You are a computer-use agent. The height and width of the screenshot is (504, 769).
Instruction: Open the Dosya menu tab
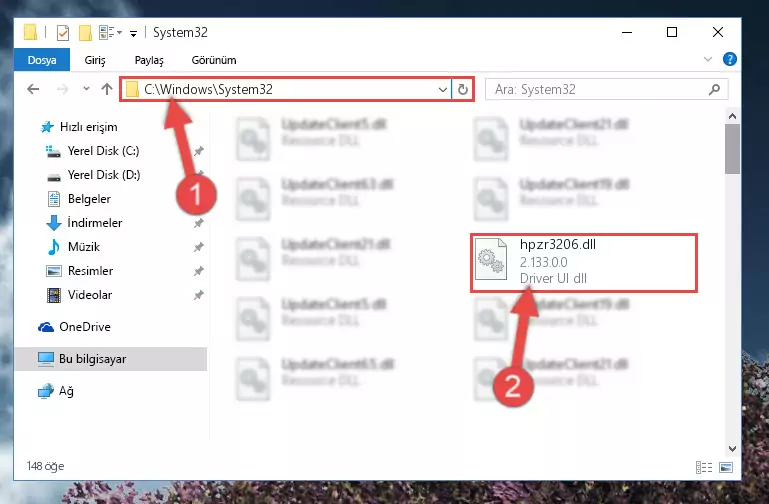(42, 60)
